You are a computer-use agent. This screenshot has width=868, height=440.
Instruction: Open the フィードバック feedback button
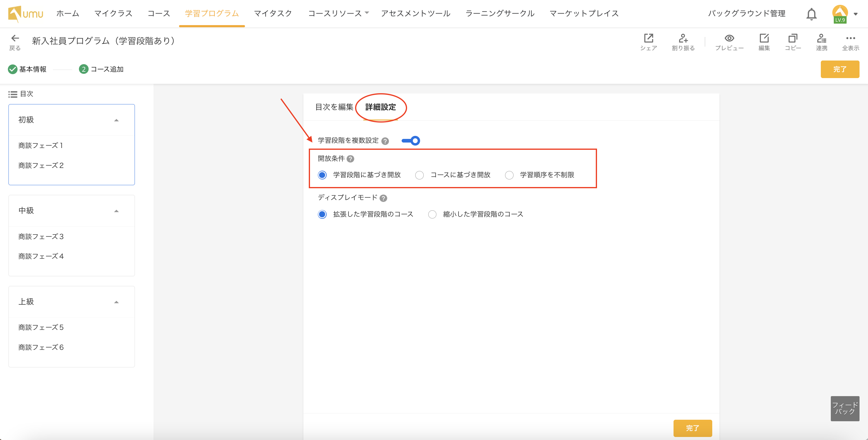click(844, 408)
